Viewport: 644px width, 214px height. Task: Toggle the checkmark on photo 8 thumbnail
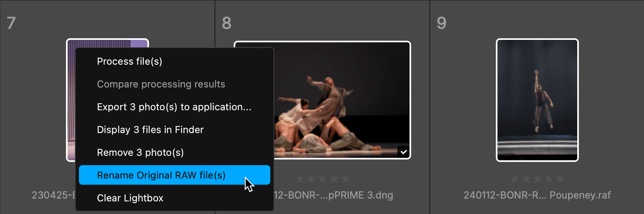tap(403, 152)
